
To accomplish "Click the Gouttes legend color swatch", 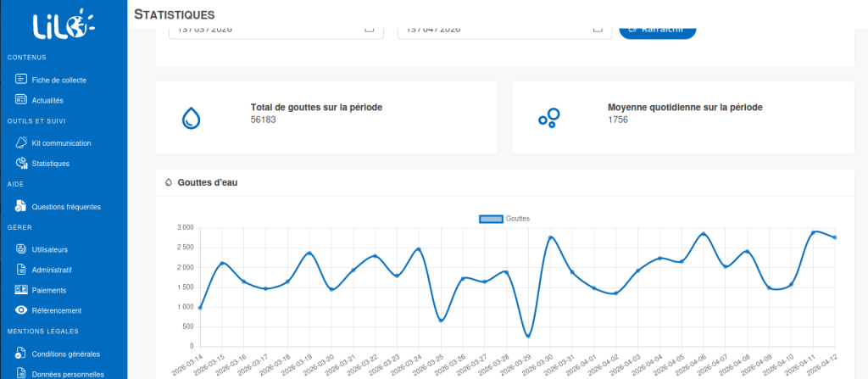I will pyautogui.click(x=491, y=219).
